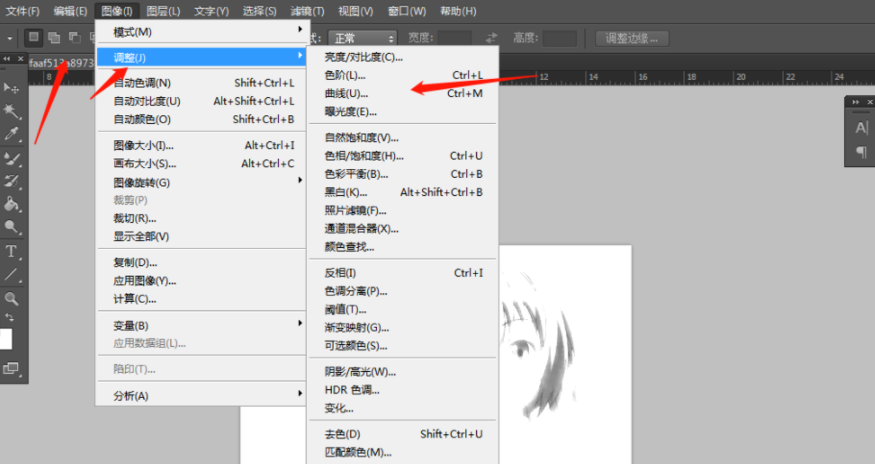Select the Brush tool
Image resolution: width=875 pixels, height=464 pixels.
pyautogui.click(x=11, y=159)
